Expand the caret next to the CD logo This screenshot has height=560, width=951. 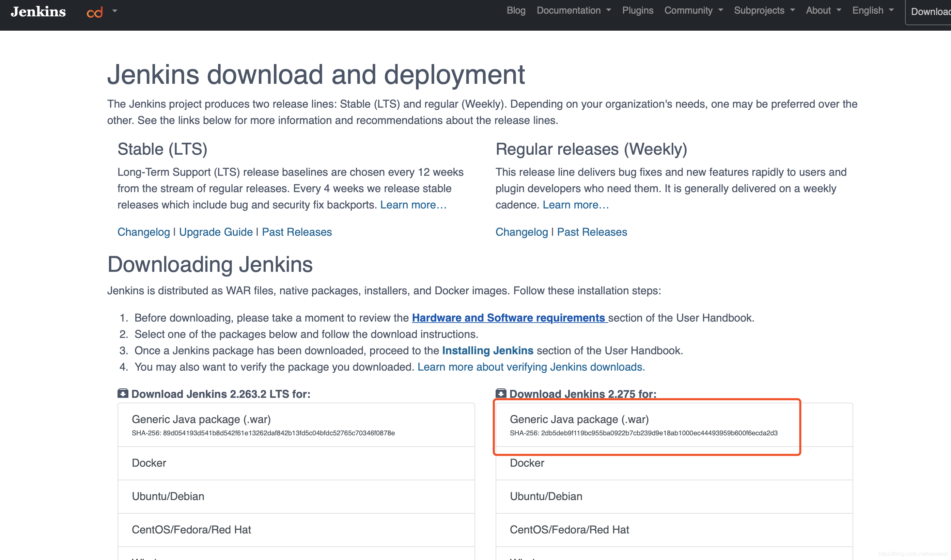click(x=115, y=11)
